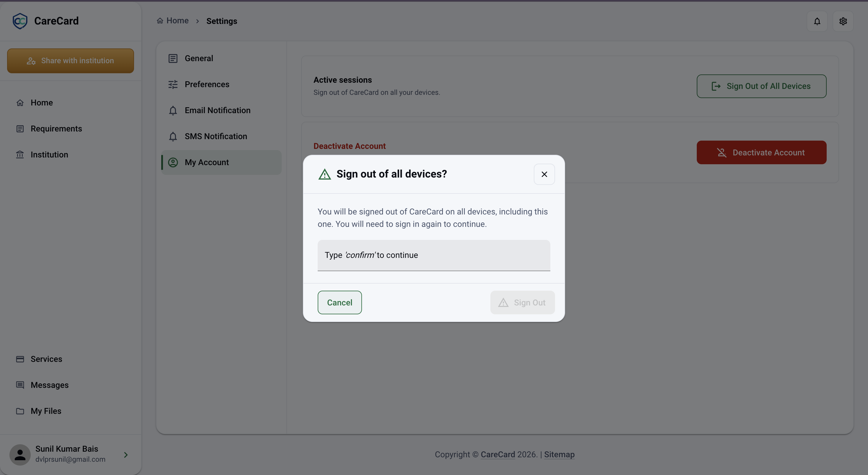Click the breadcrumb home icon

(160, 21)
